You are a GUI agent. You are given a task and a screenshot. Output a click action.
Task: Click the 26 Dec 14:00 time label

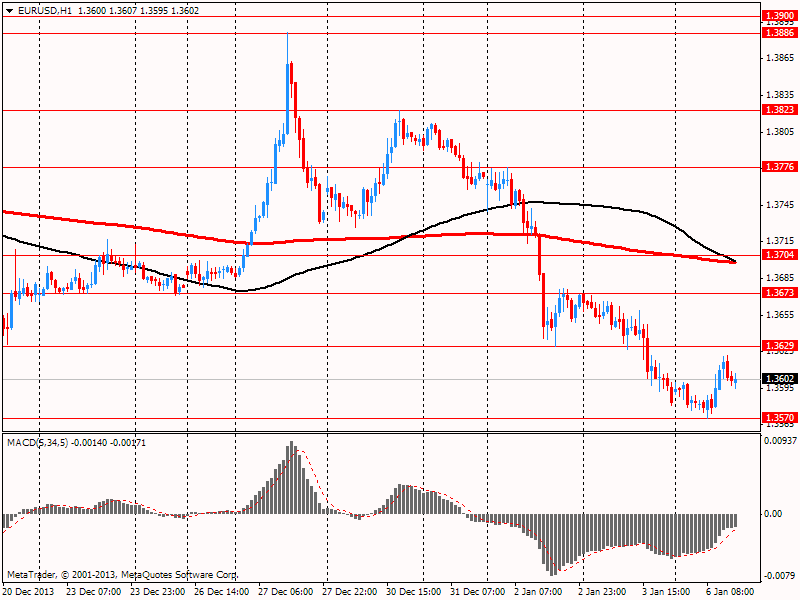click(222, 592)
